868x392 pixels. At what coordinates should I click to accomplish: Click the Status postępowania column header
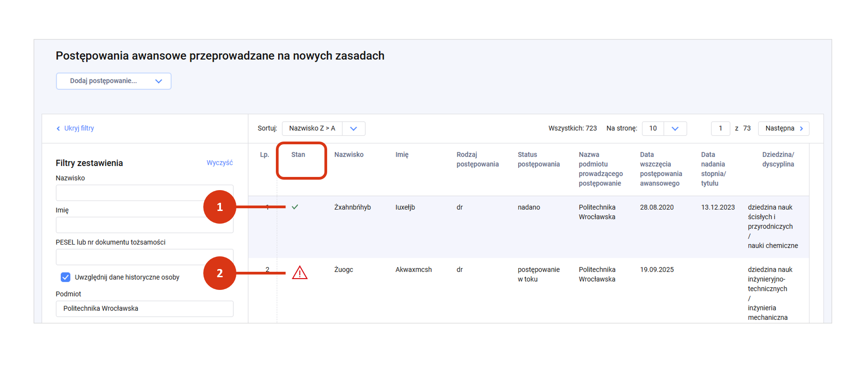[x=538, y=159]
